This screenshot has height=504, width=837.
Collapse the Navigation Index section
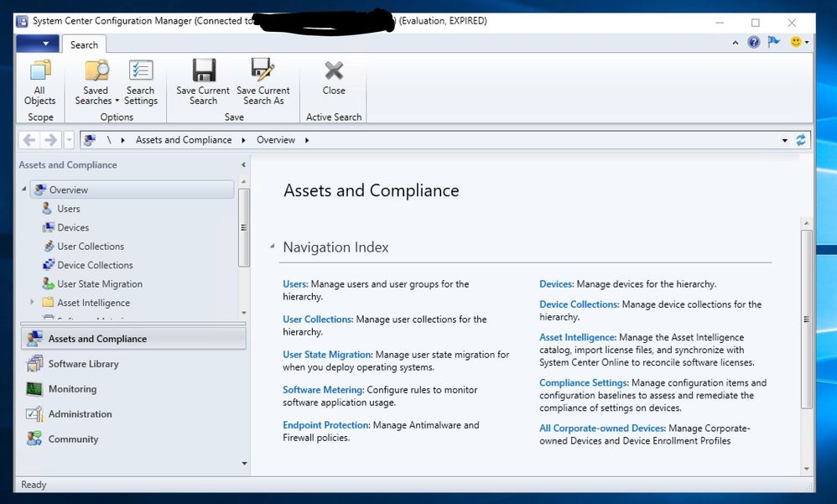click(x=273, y=247)
